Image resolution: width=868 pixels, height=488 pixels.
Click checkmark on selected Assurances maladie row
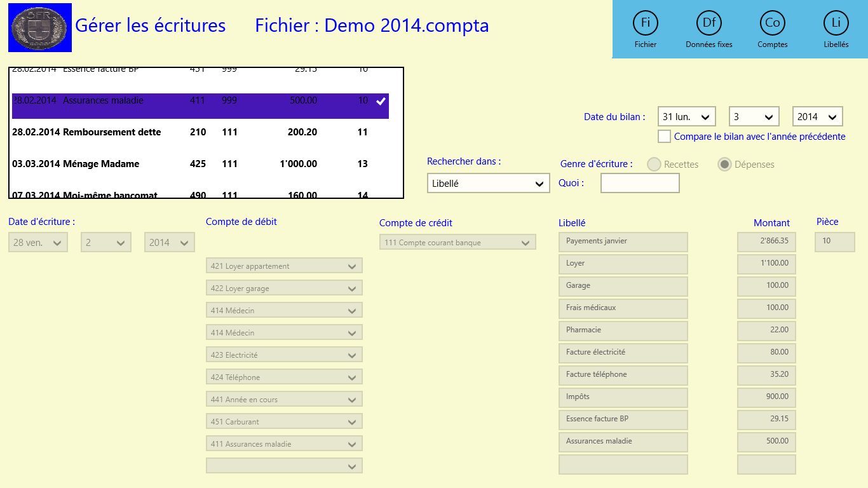(381, 101)
